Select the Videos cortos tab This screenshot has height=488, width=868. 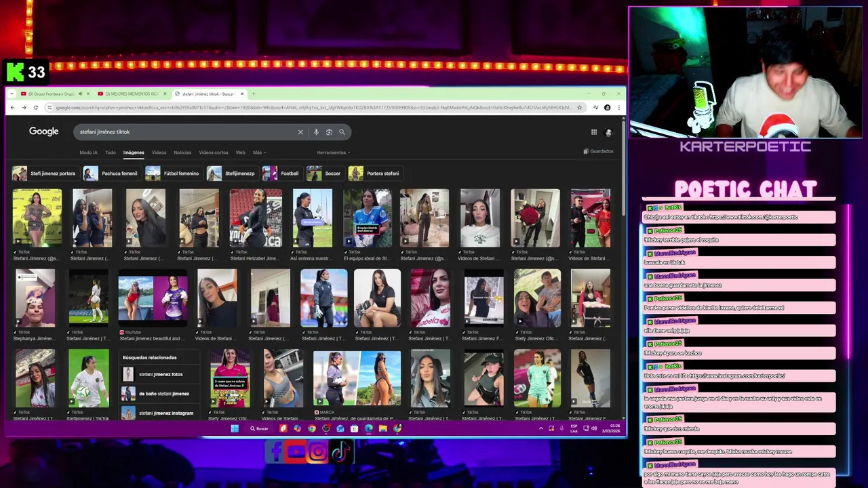pyautogui.click(x=214, y=152)
